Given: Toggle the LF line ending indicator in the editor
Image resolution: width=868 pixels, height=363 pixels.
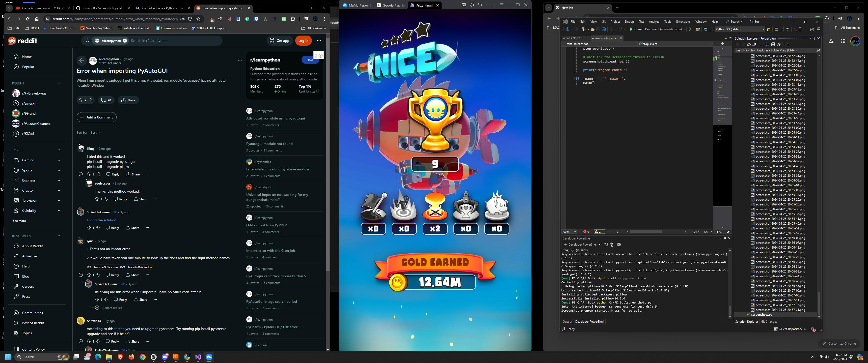Looking at the screenshot, I should (x=728, y=232).
